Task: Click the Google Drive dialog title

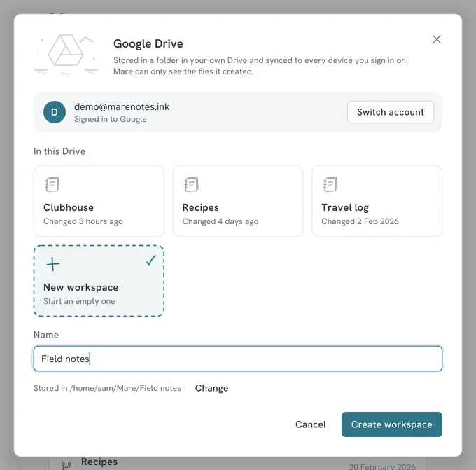Action: tap(148, 43)
